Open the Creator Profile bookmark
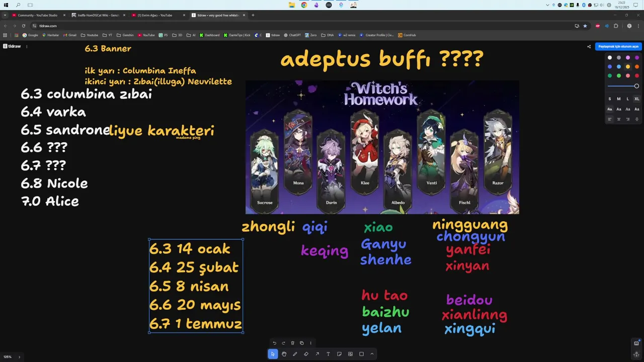The image size is (644, 362). click(x=376, y=35)
